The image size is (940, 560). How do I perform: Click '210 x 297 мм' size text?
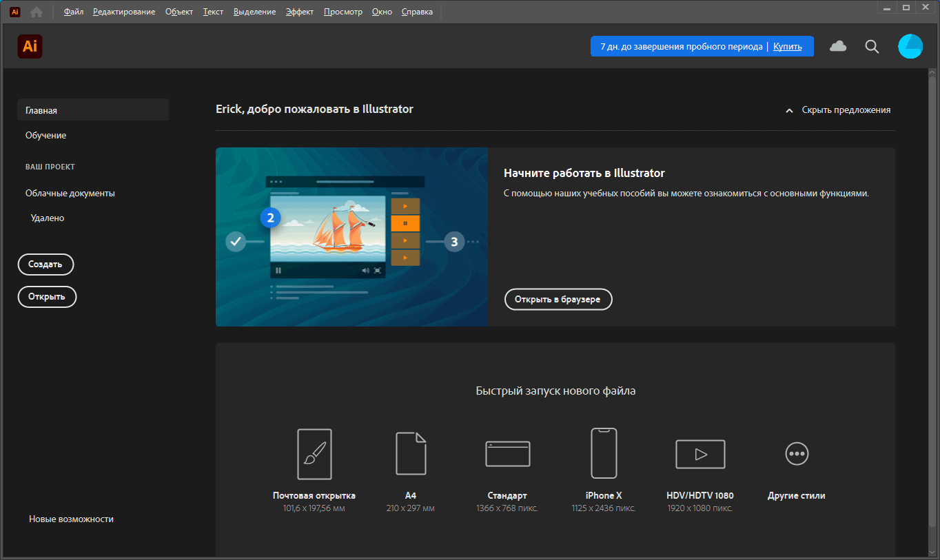tap(411, 508)
